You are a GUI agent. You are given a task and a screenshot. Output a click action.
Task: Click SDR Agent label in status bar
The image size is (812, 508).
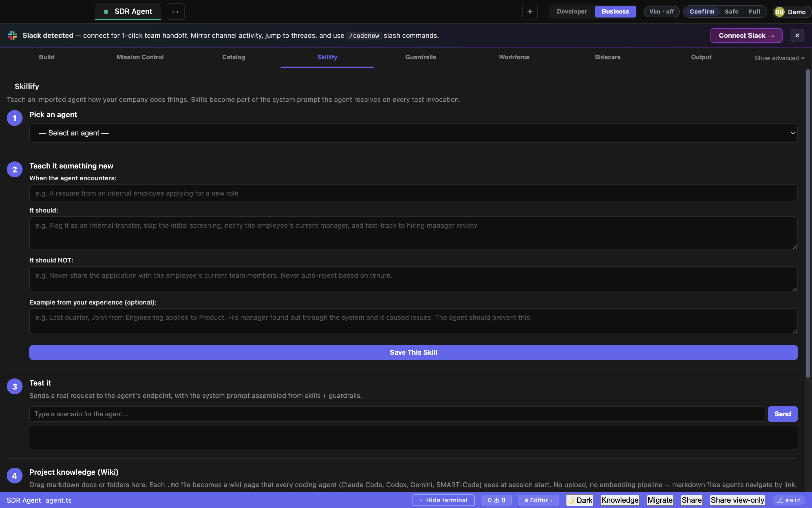point(24,500)
